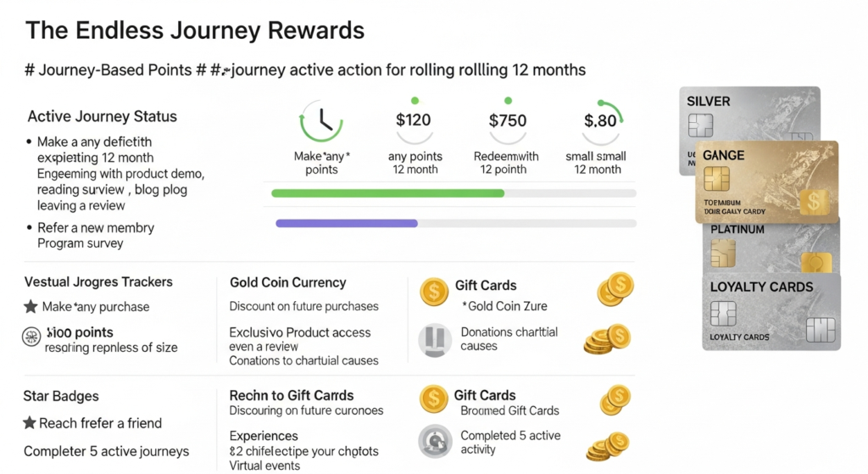Click the Rechn to Gift Cards heading
The width and height of the screenshot is (868, 474).
(292, 395)
